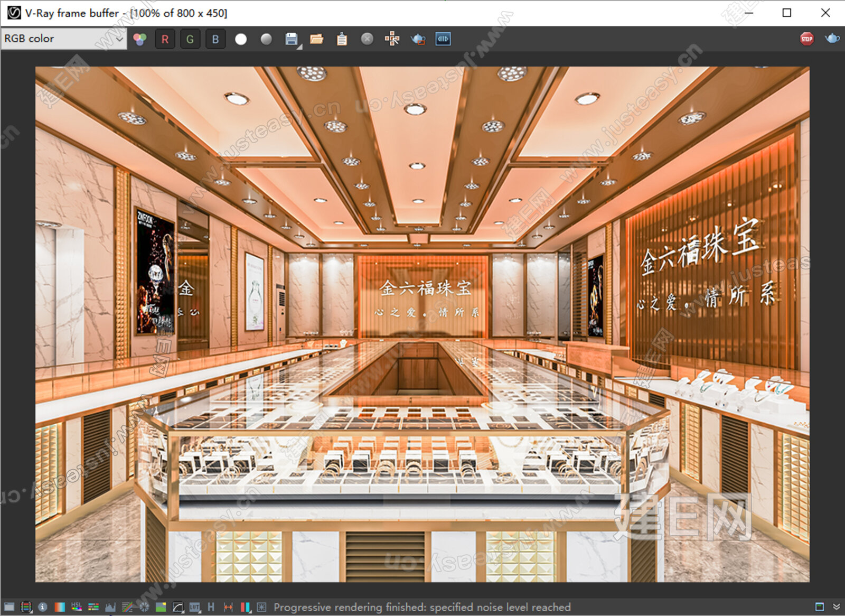Toggle display in sRGB curve icon
The width and height of the screenshot is (845, 616).
(178, 608)
